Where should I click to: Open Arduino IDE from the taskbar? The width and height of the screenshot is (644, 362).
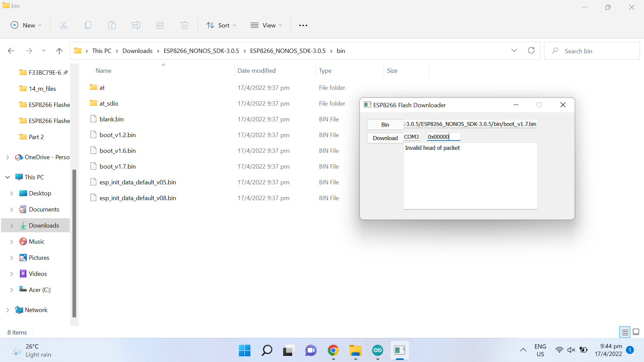pos(378,351)
